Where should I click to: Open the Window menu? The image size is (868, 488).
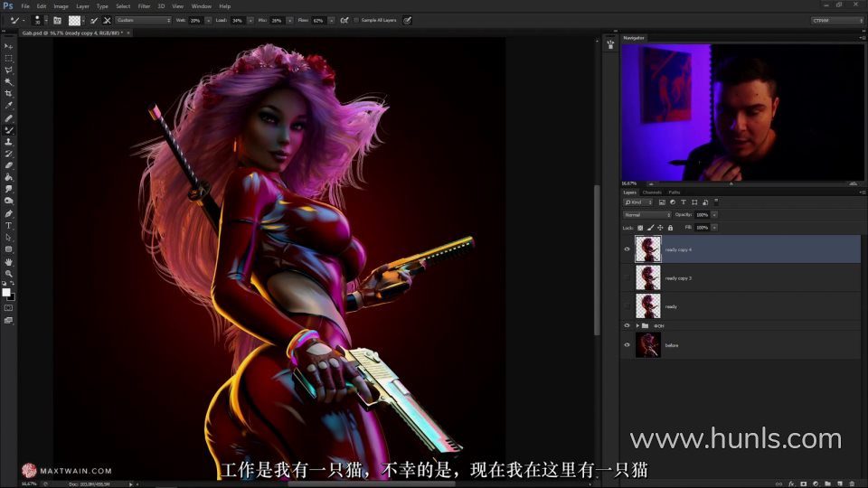[x=202, y=6]
